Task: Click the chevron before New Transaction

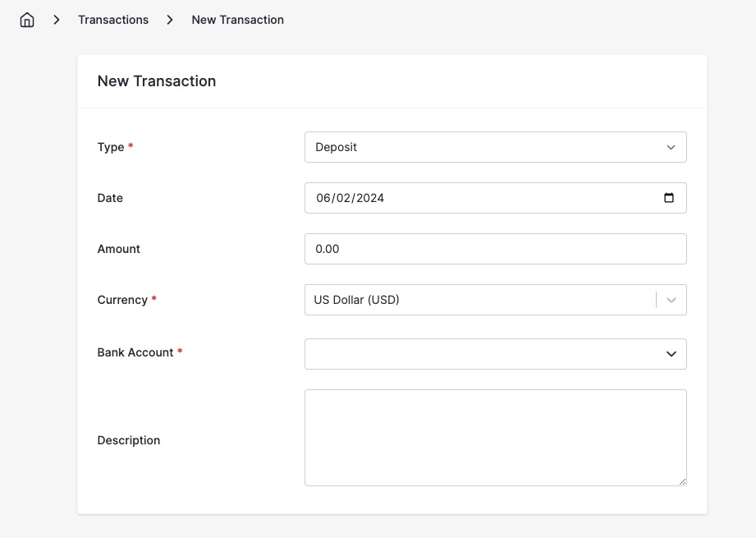Action: click(x=169, y=19)
